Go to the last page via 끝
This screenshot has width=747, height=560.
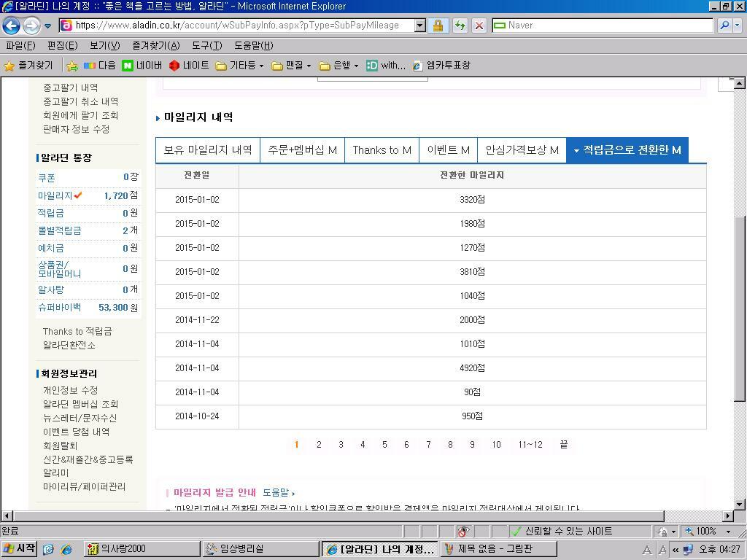pos(564,445)
